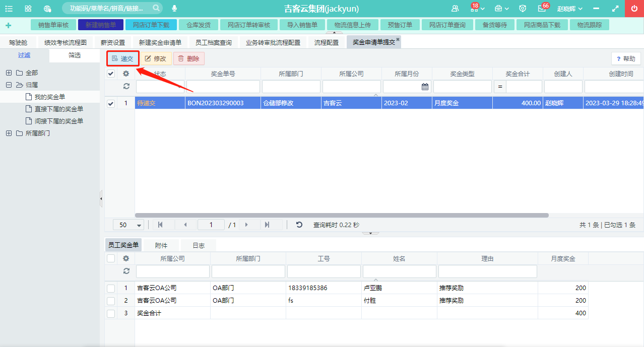Viewport: 644px width, 347px height.
Task: Check the box for employee 卢亚鹏 row
Action: click(111, 289)
